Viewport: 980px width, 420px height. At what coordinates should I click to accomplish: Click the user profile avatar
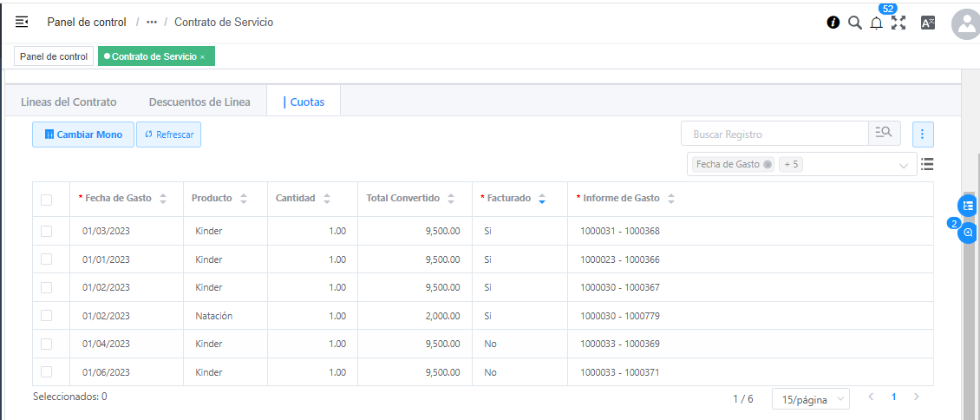point(965,24)
